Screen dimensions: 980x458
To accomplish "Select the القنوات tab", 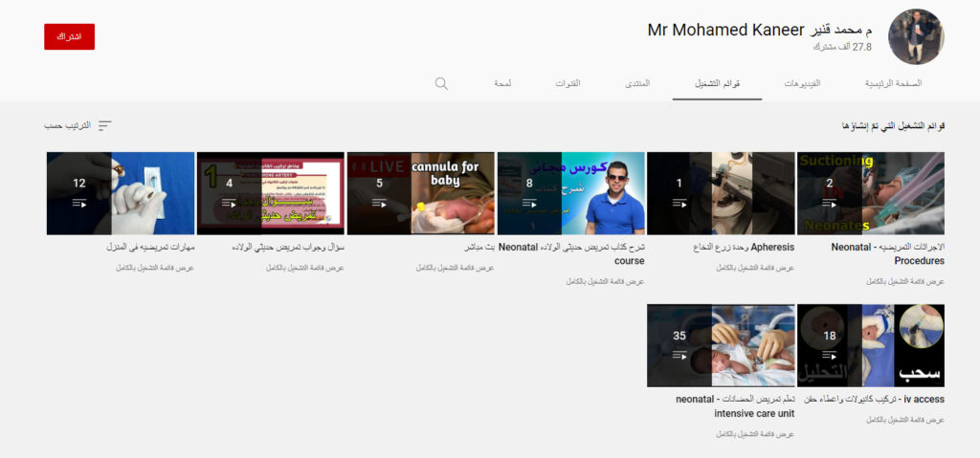I will [x=568, y=84].
